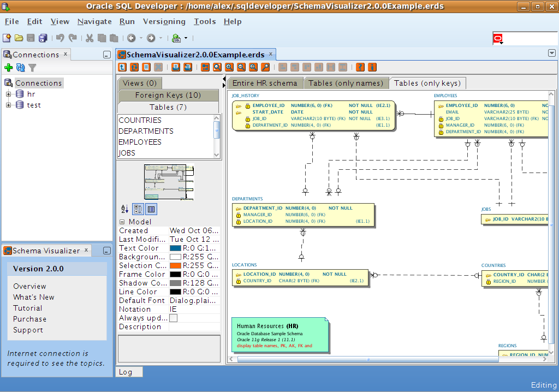This screenshot has height=392, width=559.
Task: Refresh connections using blue refresh icon
Action: 21,67
